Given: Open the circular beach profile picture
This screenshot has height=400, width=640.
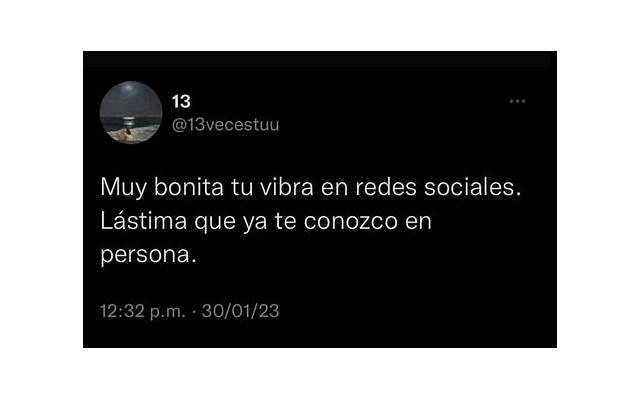Looking at the screenshot, I should (x=131, y=112).
